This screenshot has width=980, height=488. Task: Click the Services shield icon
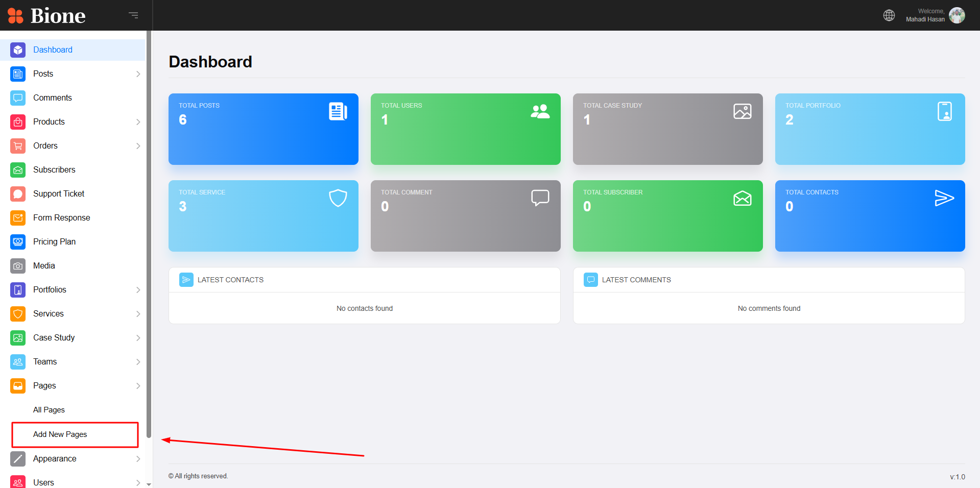pyautogui.click(x=18, y=314)
